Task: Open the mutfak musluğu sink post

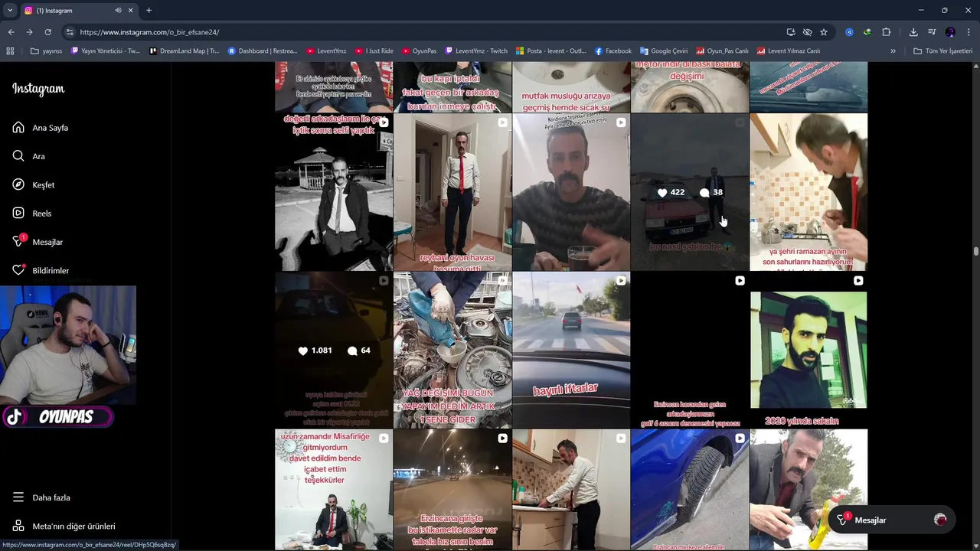Action: [571, 87]
